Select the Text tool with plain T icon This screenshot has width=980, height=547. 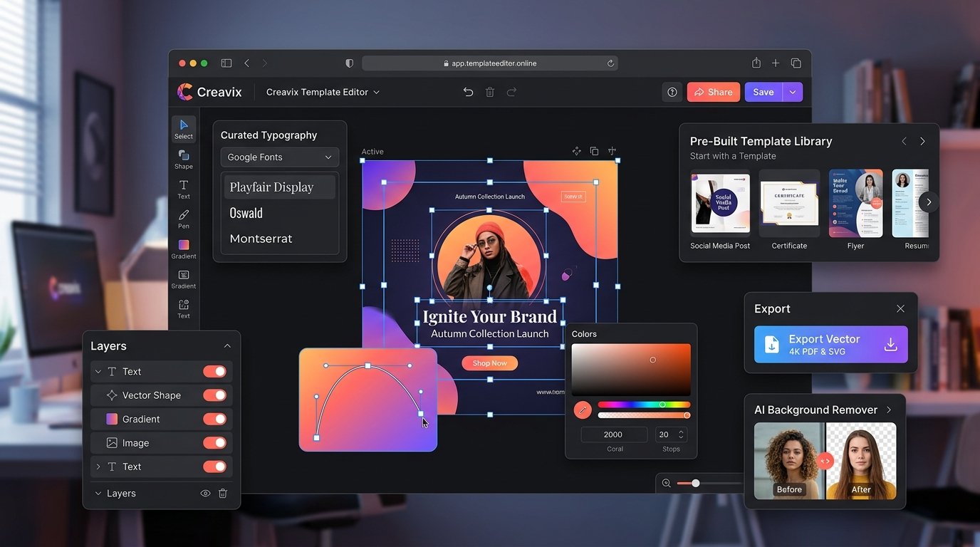point(184,189)
